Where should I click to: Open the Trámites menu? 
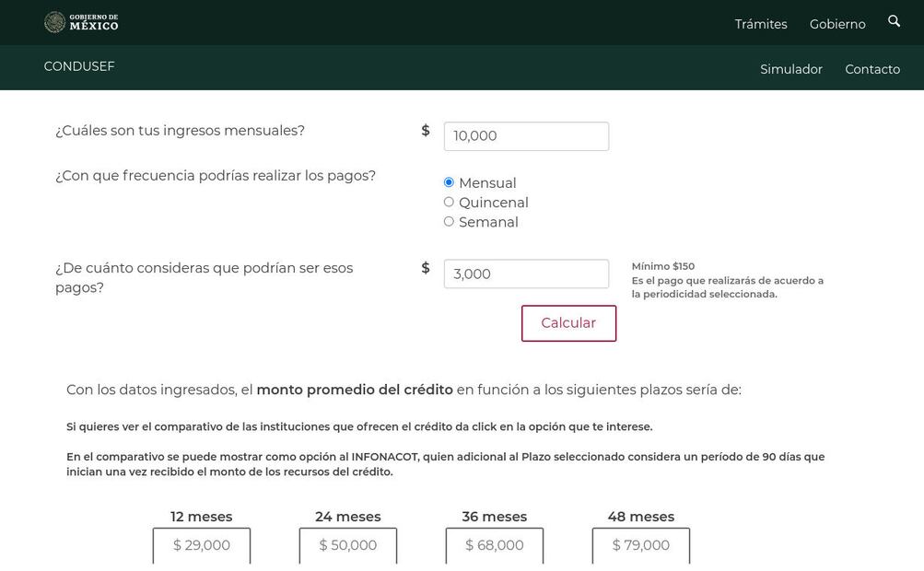point(761,24)
